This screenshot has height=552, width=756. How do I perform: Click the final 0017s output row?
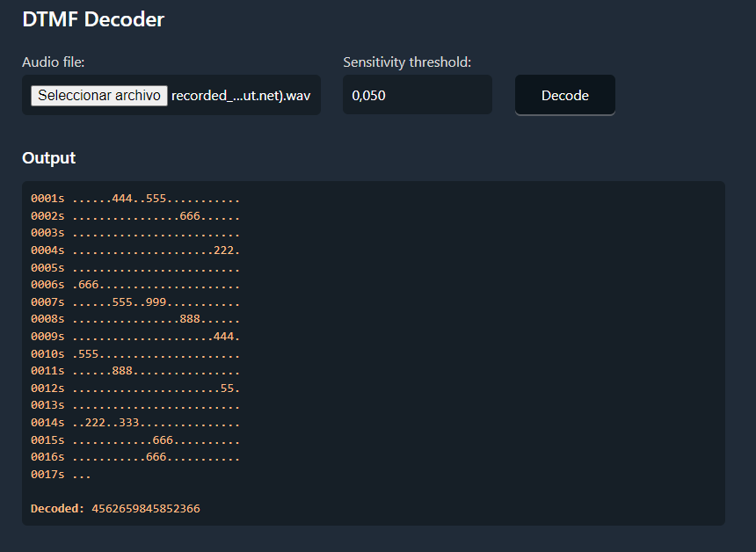click(61, 475)
